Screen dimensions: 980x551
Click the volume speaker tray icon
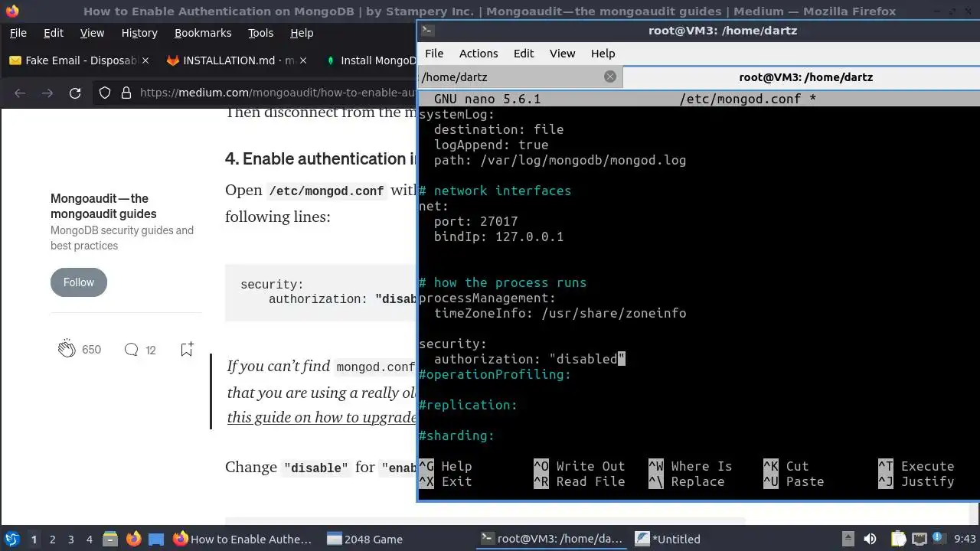click(870, 539)
